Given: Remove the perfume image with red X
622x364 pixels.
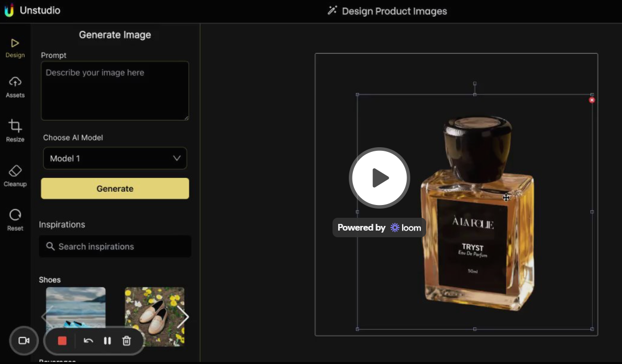Looking at the screenshot, I should click(x=592, y=100).
